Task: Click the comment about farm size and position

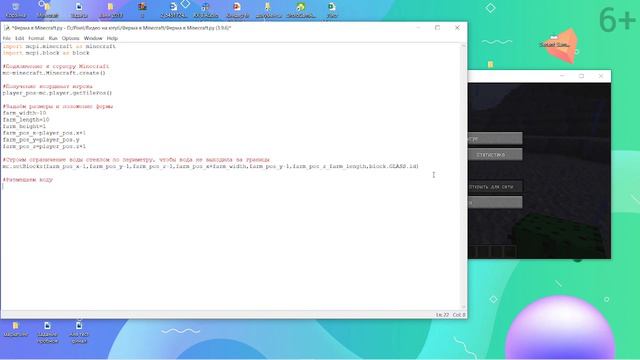Action: [x=58, y=106]
